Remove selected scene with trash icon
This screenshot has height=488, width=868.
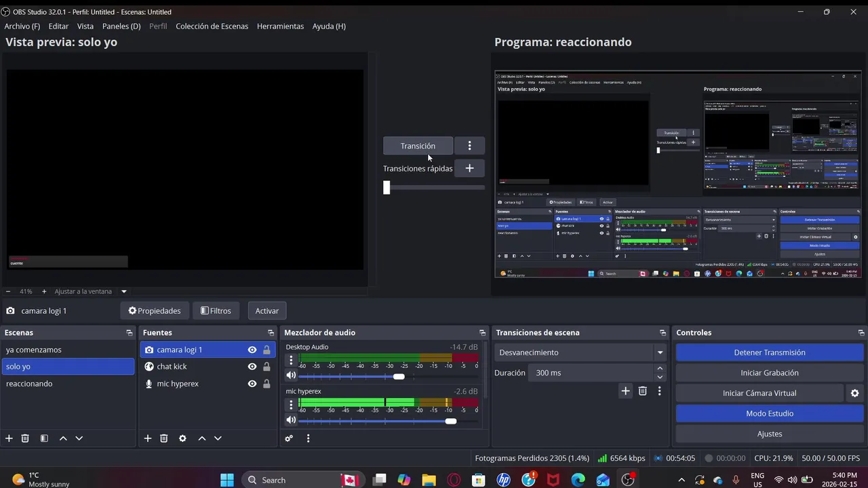(25, 439)
